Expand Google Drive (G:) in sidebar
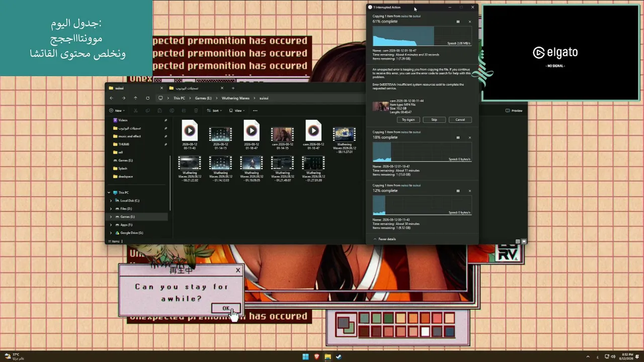644x362 pixels. (x=111, y=233)
